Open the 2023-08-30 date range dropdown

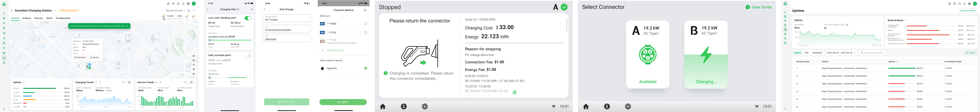coord(841,53)
